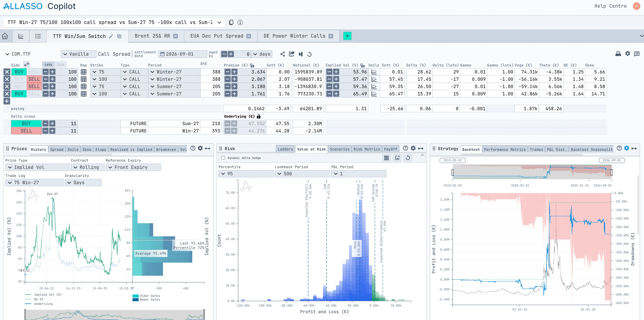Image resolution: width=644 pixels, height=320 pixels.
Task: Open the Smile tab in Prices
Action: (x=73, y=149)
